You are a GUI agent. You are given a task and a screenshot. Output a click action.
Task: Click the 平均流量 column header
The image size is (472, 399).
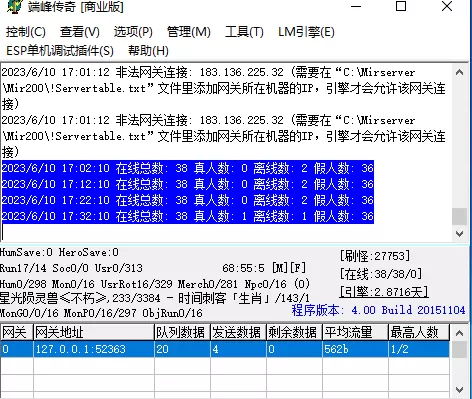(355, 332)
